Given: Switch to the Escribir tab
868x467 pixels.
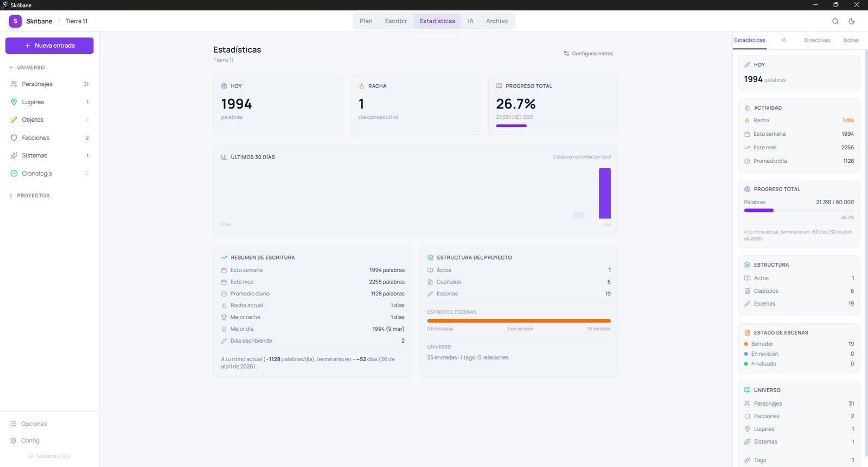Looking at the screenshot, I should [x=395, y=21].
